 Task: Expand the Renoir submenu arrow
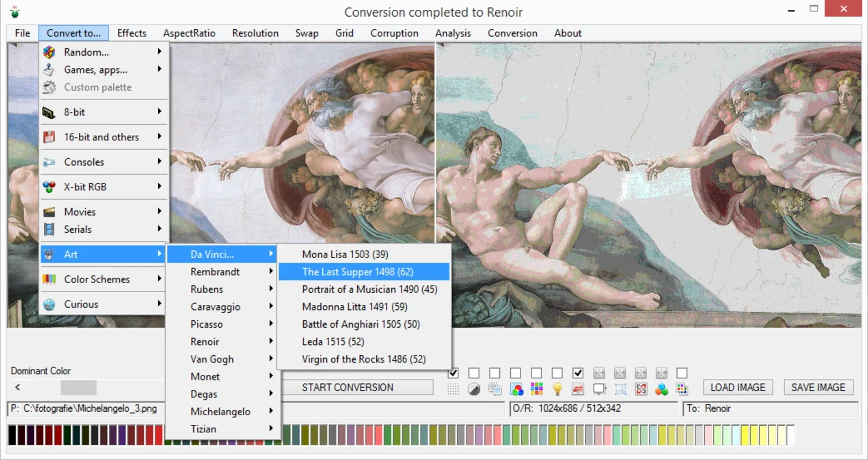(x=271, y=342)
